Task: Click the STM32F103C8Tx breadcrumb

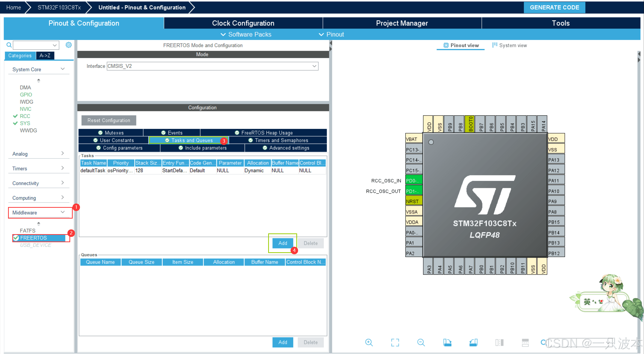Action: click(59, 7)
